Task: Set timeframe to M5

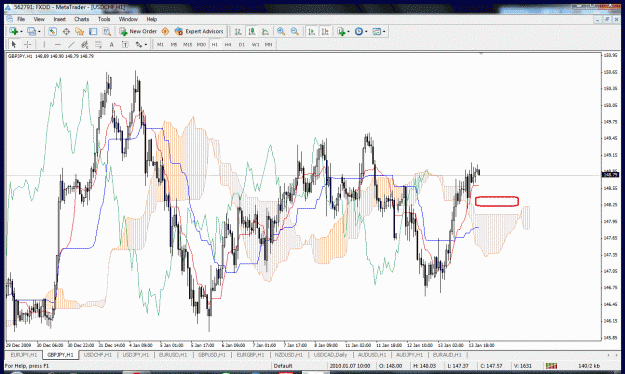Action: (x=174, y=45)
